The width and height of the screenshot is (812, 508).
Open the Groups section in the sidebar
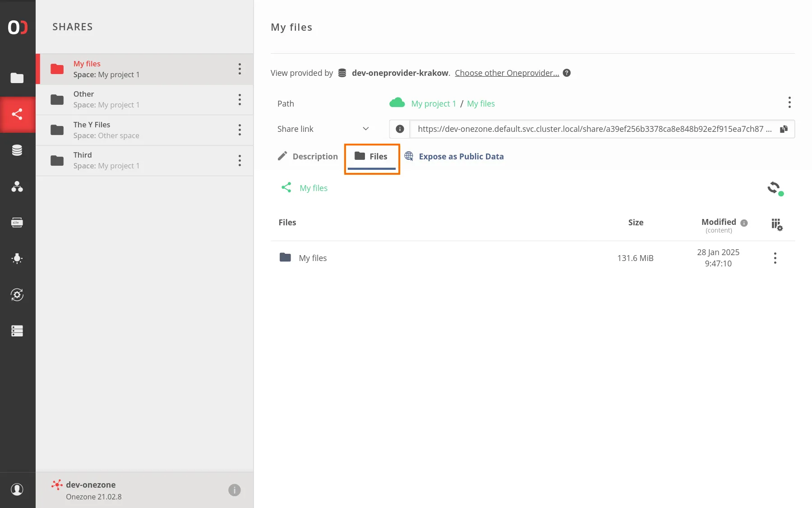[17, 187]
